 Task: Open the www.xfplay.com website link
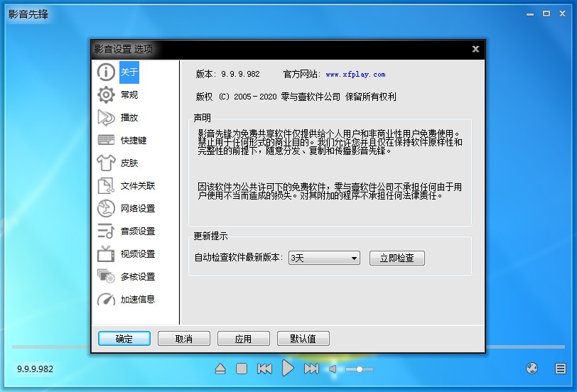[355, 74]
